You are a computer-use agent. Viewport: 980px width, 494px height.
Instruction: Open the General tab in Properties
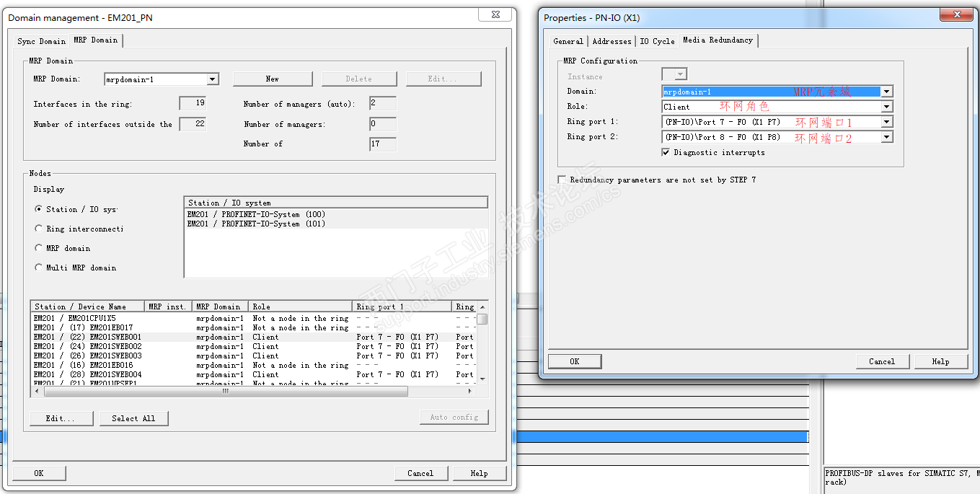tap(568, 41)
